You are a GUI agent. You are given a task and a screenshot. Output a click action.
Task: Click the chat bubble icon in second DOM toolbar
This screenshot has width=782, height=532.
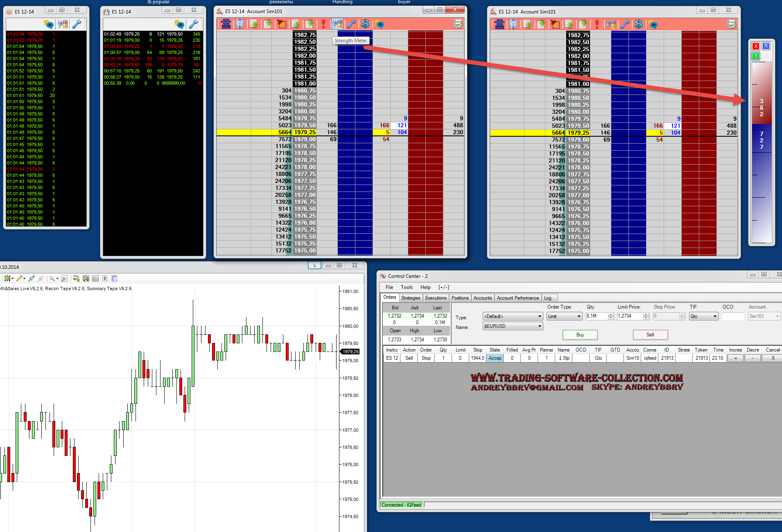coord(653,25)
